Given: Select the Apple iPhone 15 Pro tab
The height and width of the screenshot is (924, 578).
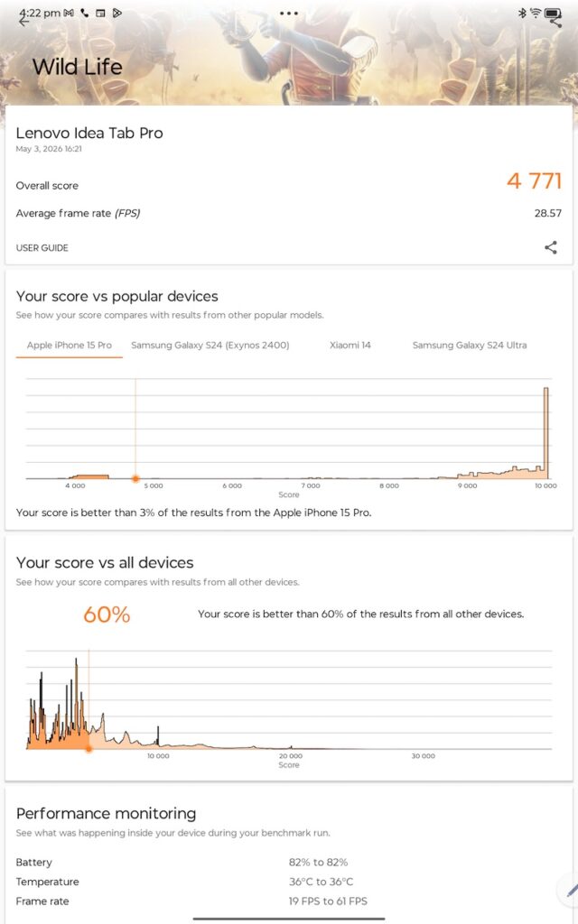Looking at the screenshot, I should point(69,346).
